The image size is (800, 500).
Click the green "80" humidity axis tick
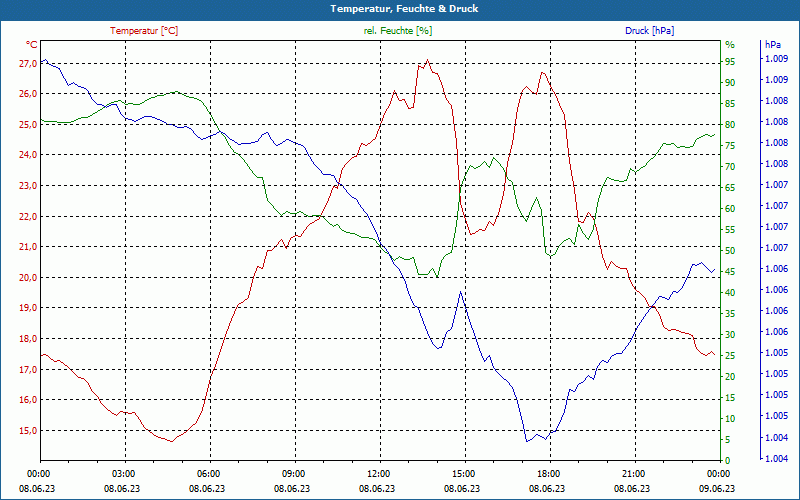coord(730,124)
